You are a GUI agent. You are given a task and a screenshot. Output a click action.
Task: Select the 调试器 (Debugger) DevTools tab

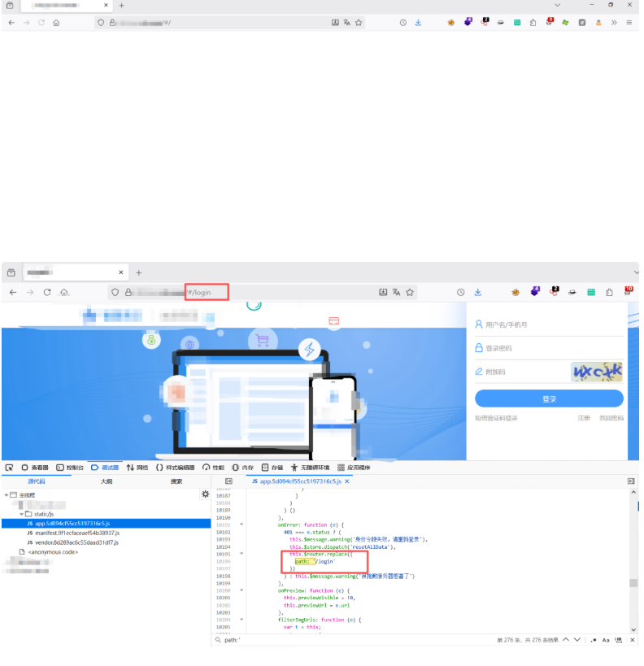[x=105, y=468]
